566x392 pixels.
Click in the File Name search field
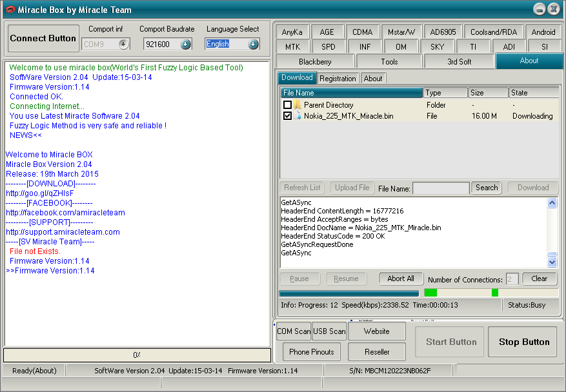[x=441, y=188]
